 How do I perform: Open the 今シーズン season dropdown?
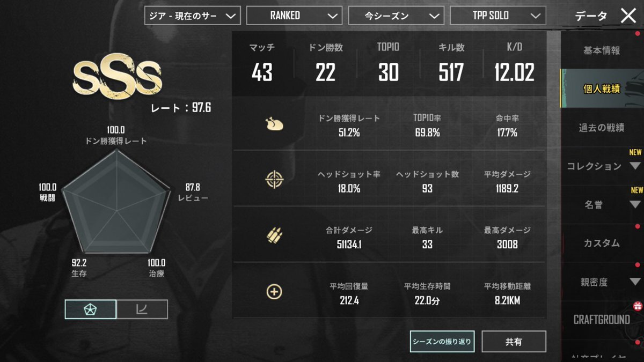click(x=396, y=16)
